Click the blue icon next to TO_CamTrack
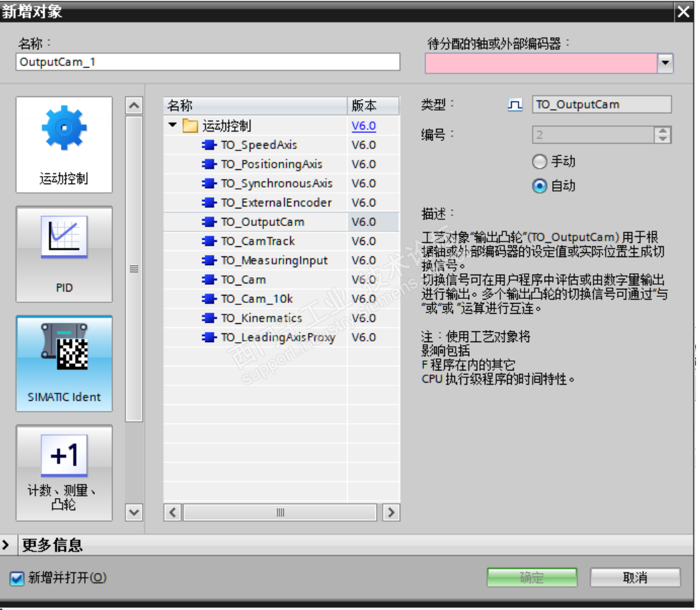This screenshot has width=700, height=610. [209, 241]
